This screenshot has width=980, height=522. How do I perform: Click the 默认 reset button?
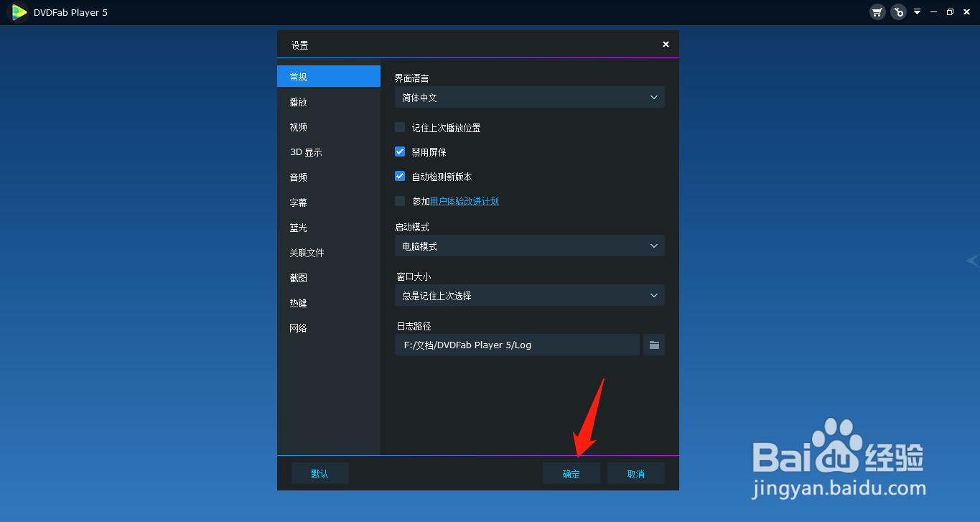tap(320, 473)
